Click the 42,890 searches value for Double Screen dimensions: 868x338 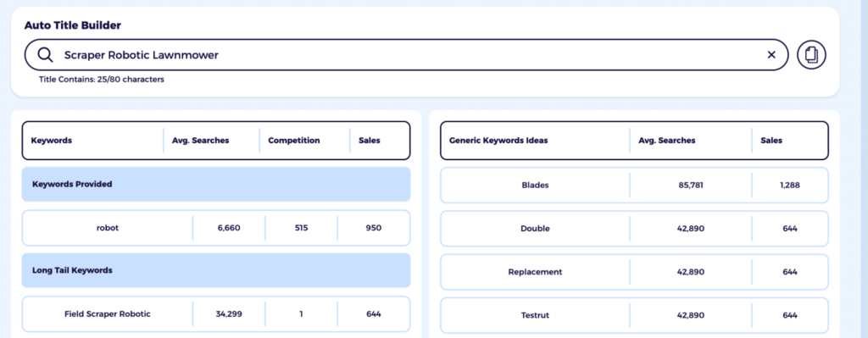pyautogui.click(x=690, y=229)
